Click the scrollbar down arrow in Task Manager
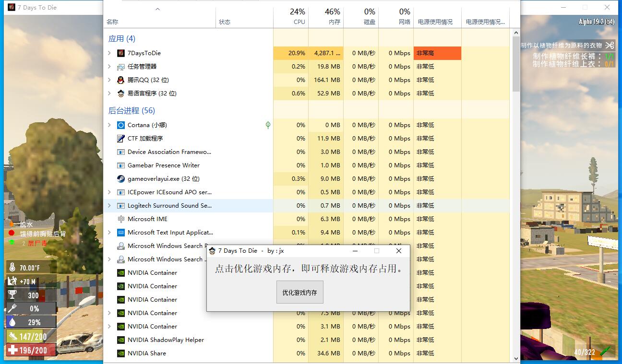This screenshot has width=622, height=364. 516,358
